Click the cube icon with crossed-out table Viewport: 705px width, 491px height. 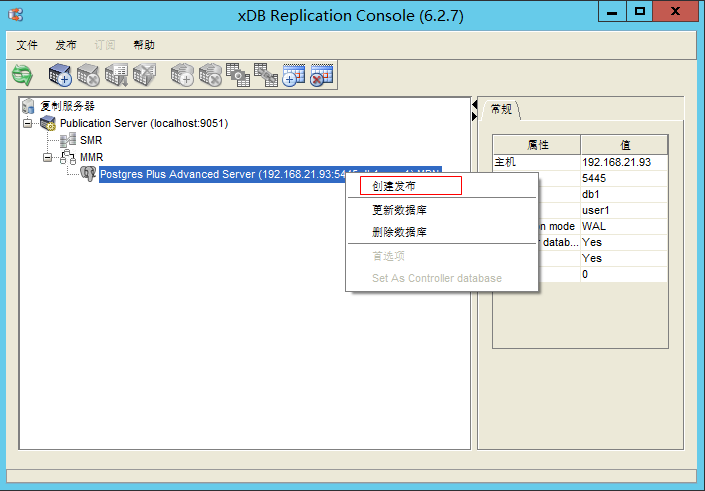click(x=144, y=75)
